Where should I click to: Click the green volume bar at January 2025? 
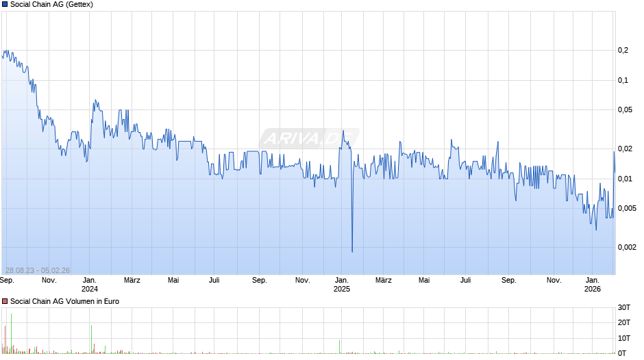coord(340,347)
